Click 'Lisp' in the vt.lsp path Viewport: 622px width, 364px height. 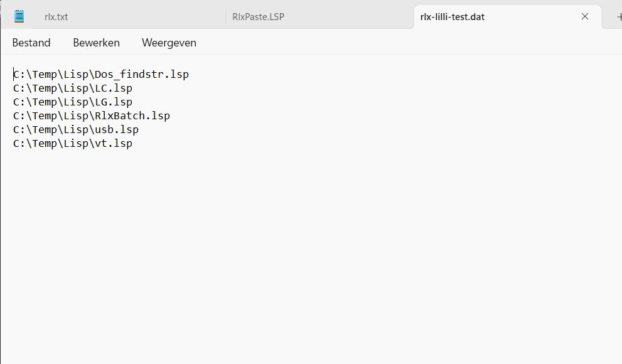click(x=76, y=144)
